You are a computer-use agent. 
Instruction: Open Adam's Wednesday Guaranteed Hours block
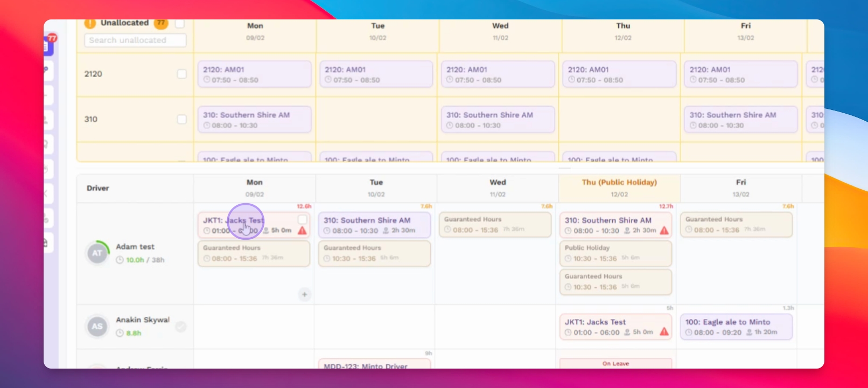point(495,225)
